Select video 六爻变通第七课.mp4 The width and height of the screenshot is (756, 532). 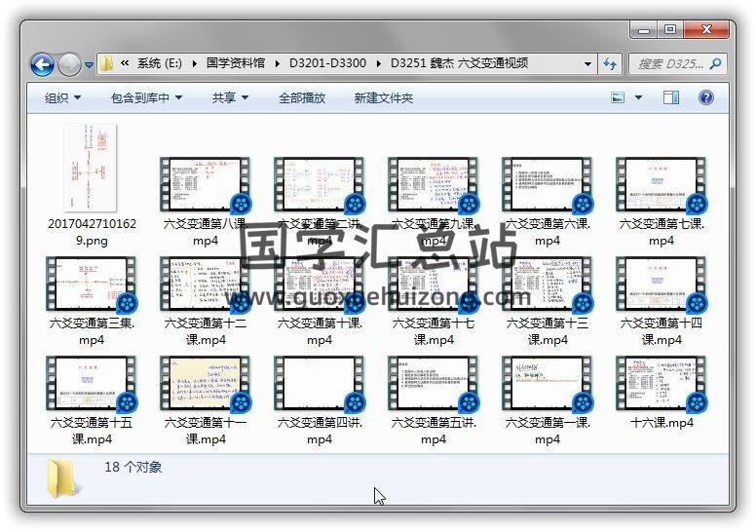click(x=661, y=202)
